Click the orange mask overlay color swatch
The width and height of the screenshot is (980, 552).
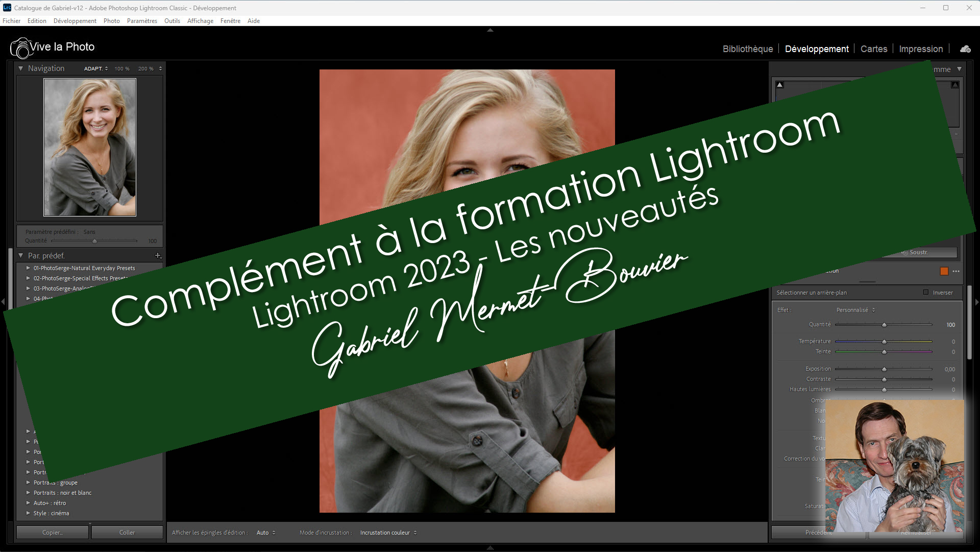(944, 271)
